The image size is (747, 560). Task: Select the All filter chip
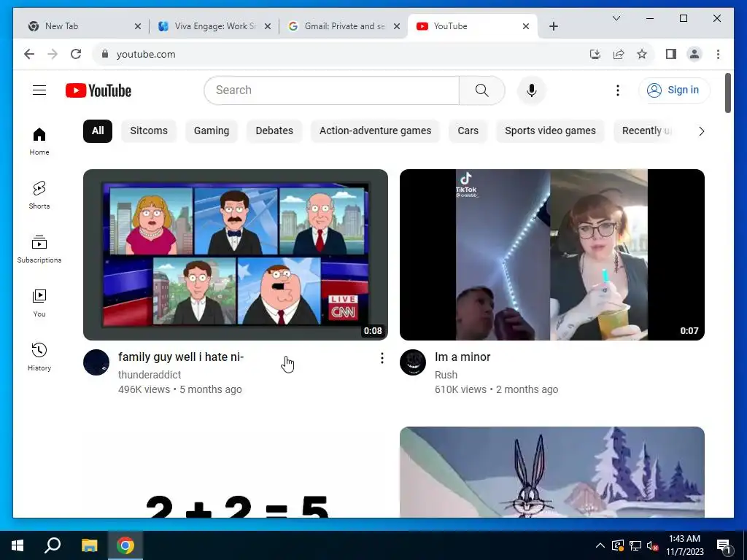(x=98, y=131)
